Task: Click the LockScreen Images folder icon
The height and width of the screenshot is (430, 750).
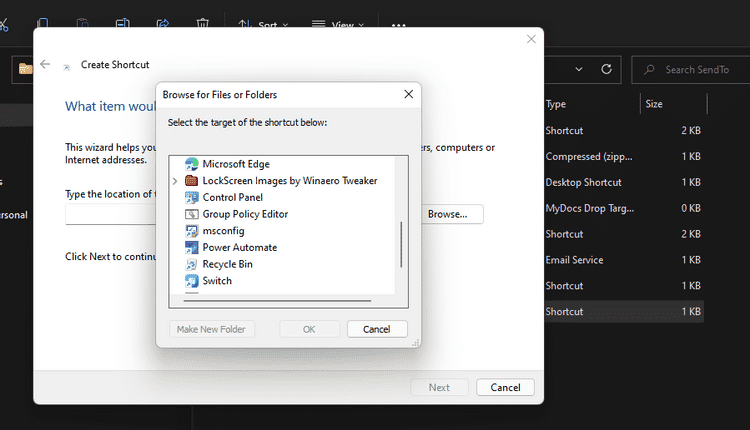Action: point(192,181)
